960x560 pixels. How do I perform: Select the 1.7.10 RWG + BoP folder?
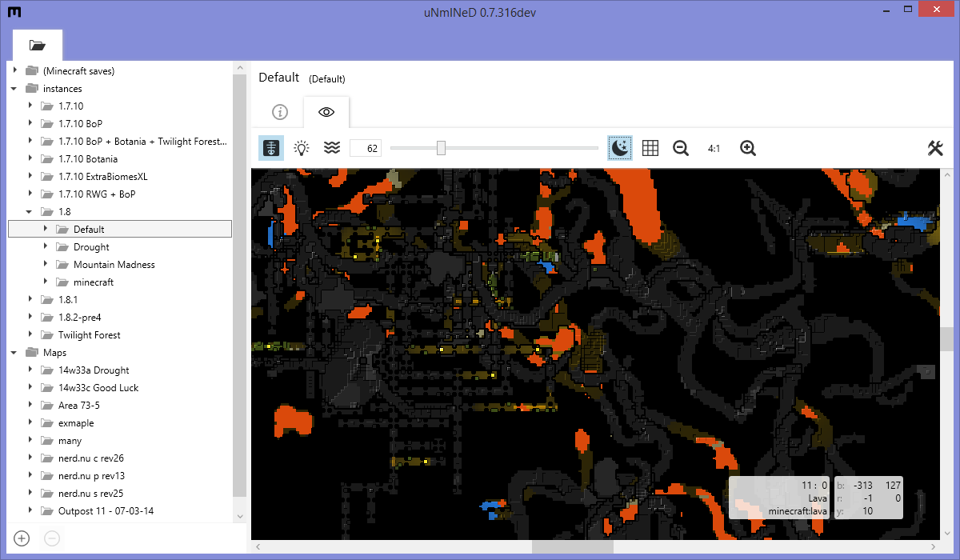click(x=97, y=194)
